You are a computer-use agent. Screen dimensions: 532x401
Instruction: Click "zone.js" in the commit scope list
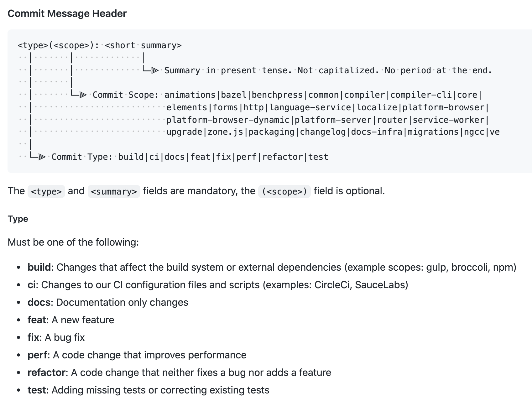pyautogui.click(x=225, y=132)
